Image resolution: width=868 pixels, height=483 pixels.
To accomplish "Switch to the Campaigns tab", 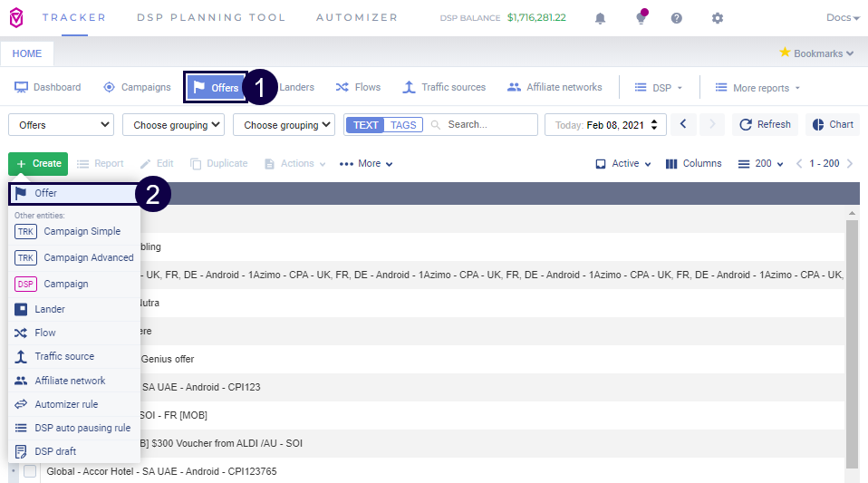I will [x=137, y=87].
